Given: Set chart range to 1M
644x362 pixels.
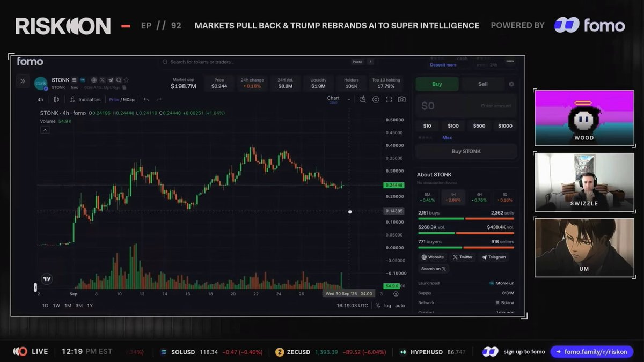Looking at the screenshot, I should click(x=68, y=306).
